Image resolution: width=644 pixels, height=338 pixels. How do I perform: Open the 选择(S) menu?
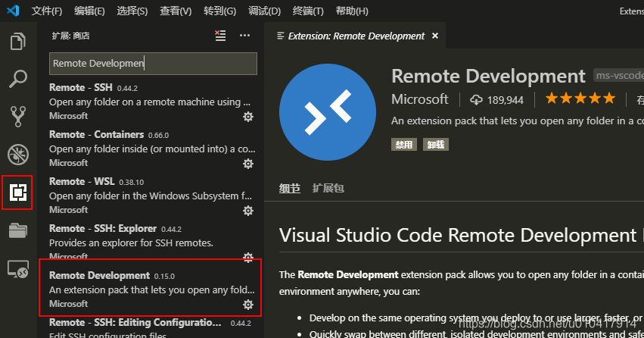coord(132,11)
